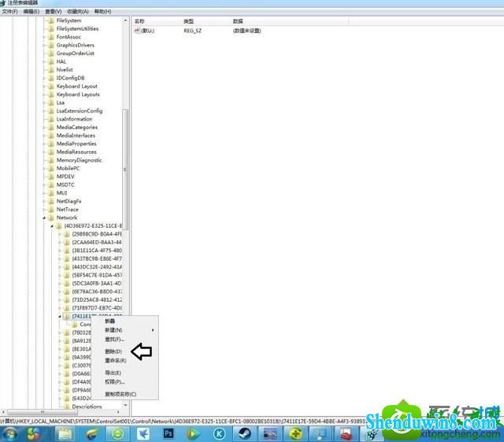Choose 查找(F)... in the context menu
Screen dimensions: 504x442
pyautogui.click(x=114, y=340)
